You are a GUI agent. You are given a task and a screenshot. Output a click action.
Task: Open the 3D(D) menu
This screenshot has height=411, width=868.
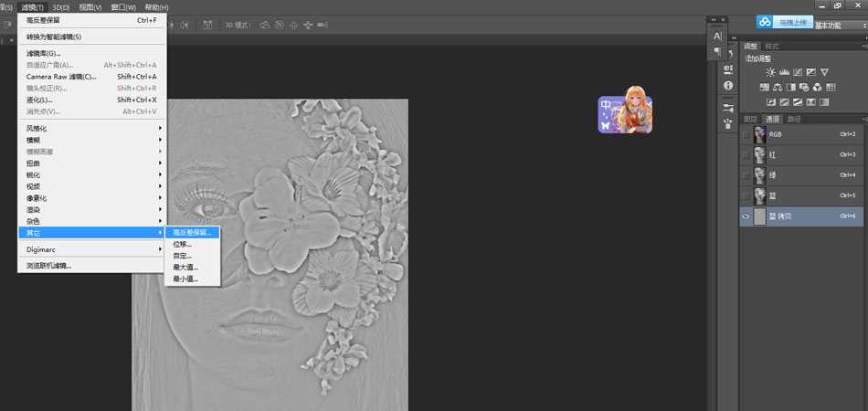pos(61,7)
